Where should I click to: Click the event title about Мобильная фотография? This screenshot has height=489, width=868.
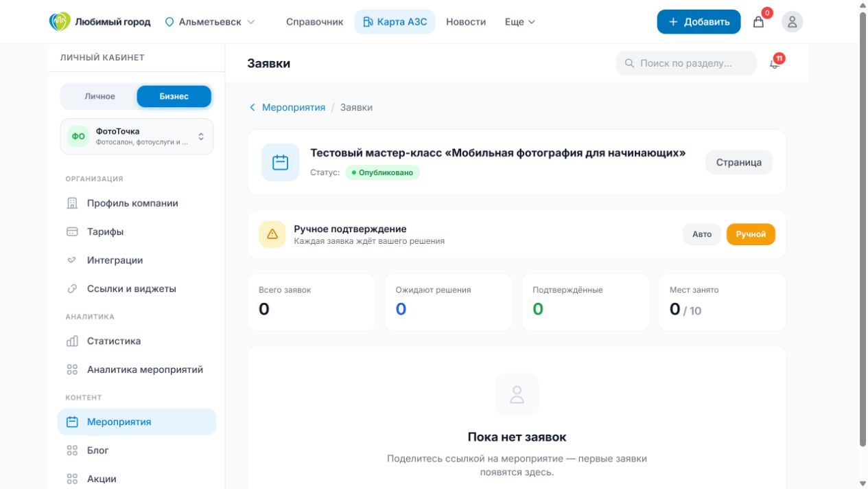[498, 153]
